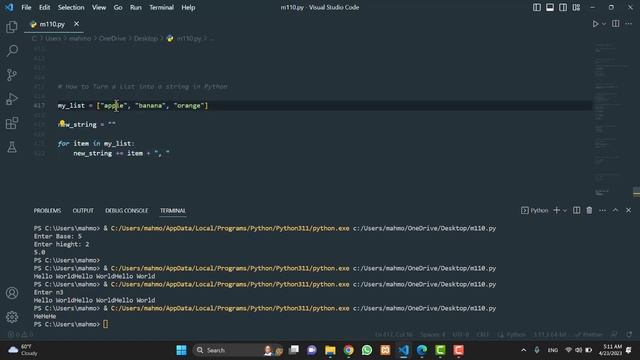The width and height of the screenshot is (640, 360).
Task: Open the Edit menu
Action: (x=44, y=7)
